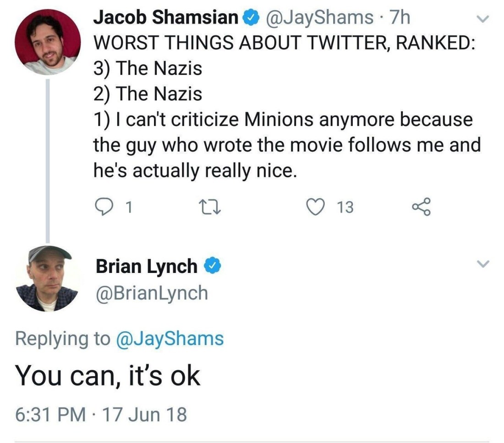Open the @BrianLynch handle link

coord(152,293)
